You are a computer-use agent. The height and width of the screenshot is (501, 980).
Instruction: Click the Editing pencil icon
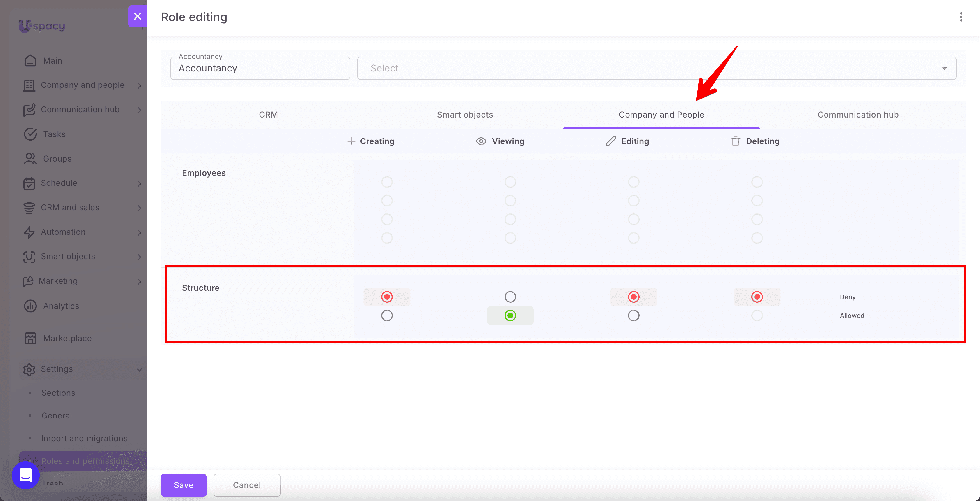(610, 141)
